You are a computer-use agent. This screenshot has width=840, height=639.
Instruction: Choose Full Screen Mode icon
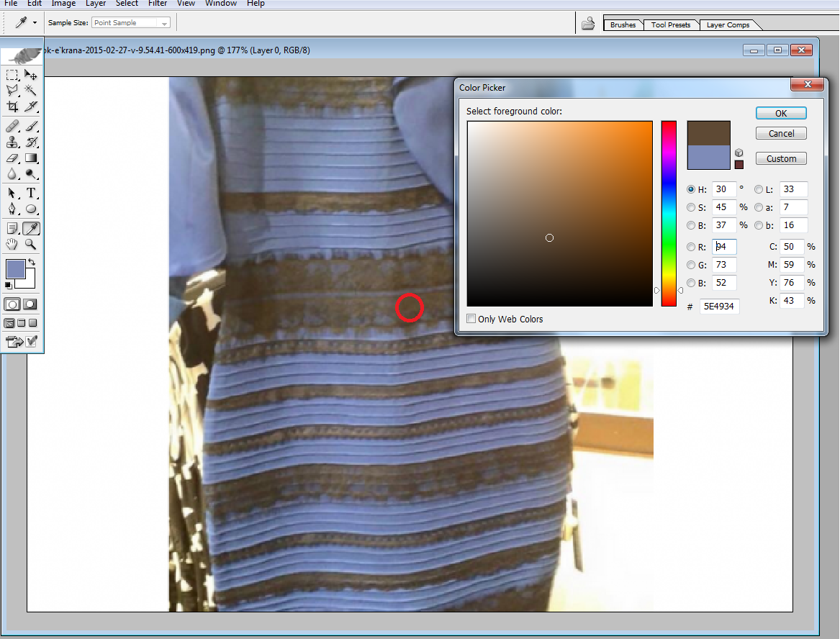[x=32, y=323]
